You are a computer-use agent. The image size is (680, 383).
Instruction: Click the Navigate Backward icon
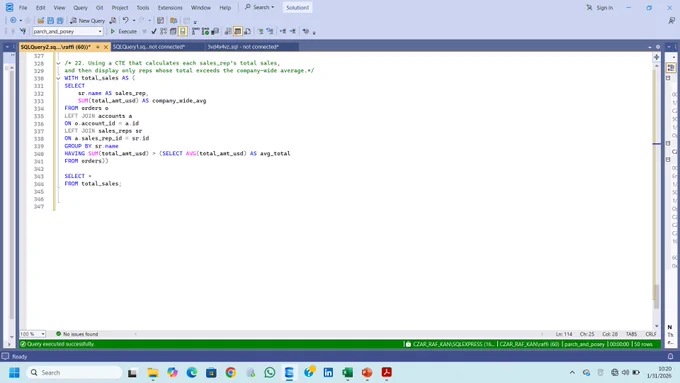pyautogui.click(x=13, y=20)
